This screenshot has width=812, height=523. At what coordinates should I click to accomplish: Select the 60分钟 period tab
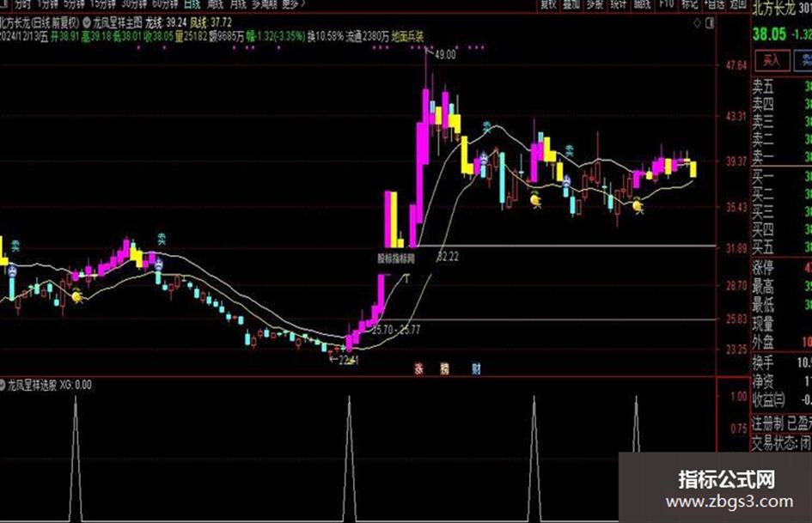(x=165, y=3)
